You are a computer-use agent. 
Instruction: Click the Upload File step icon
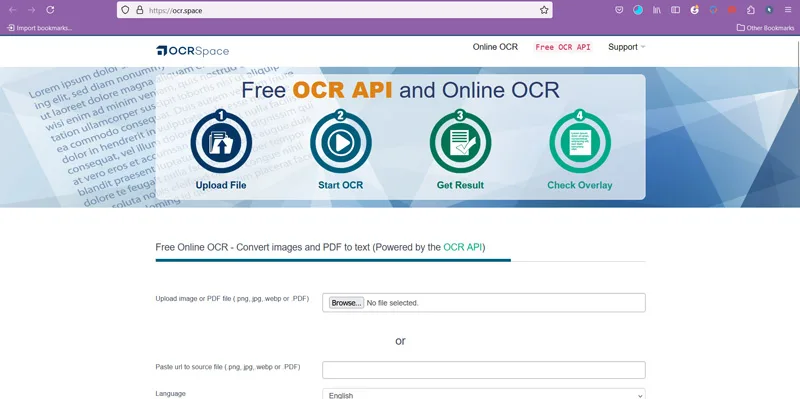[221, 142]
